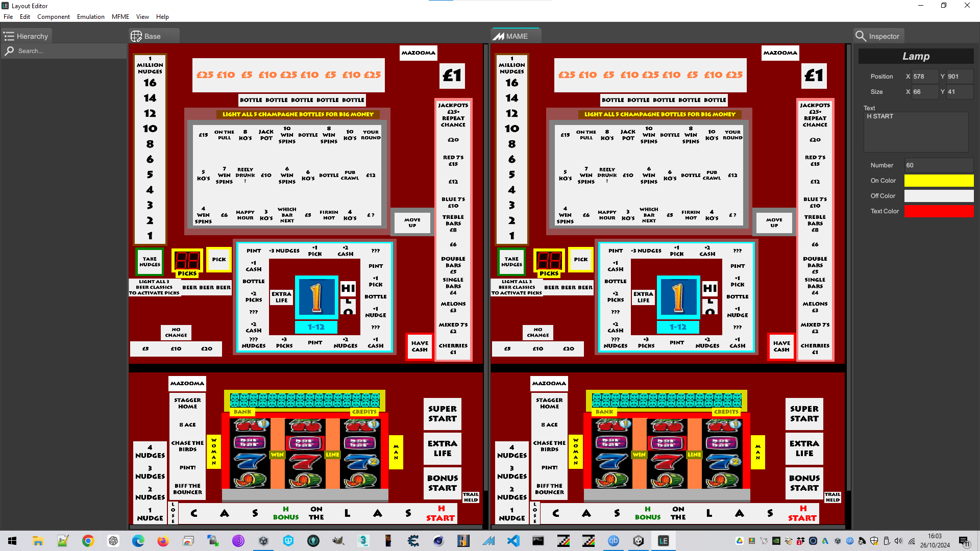Click the LE Layout Editor taskbar icon
The width and height of the screenshot is (980, 551).
point(664,541)
